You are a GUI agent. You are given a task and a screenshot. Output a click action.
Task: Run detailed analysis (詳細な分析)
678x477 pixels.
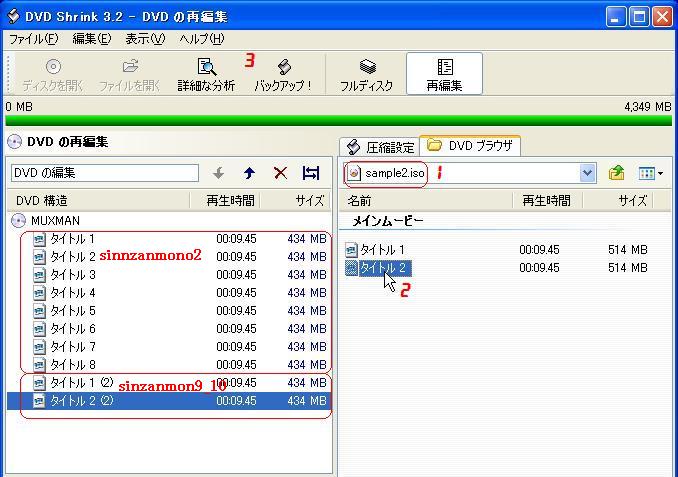[x=206, y=74]
